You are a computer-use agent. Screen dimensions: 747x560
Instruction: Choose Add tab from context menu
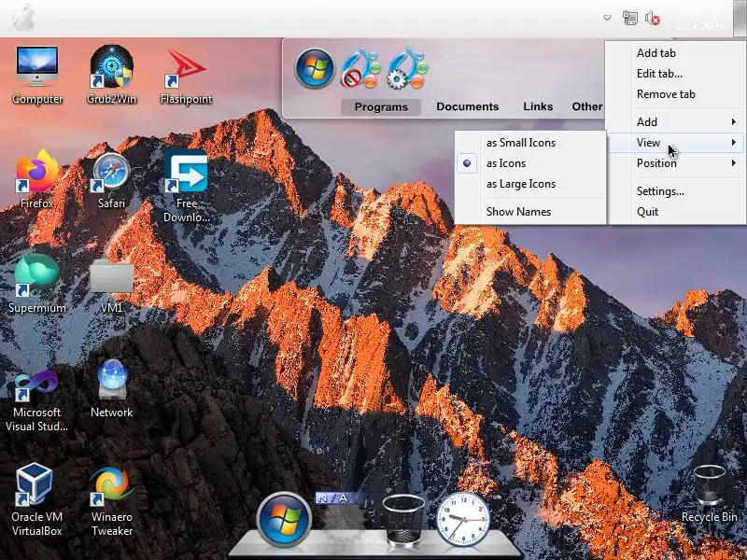[675, 53]
